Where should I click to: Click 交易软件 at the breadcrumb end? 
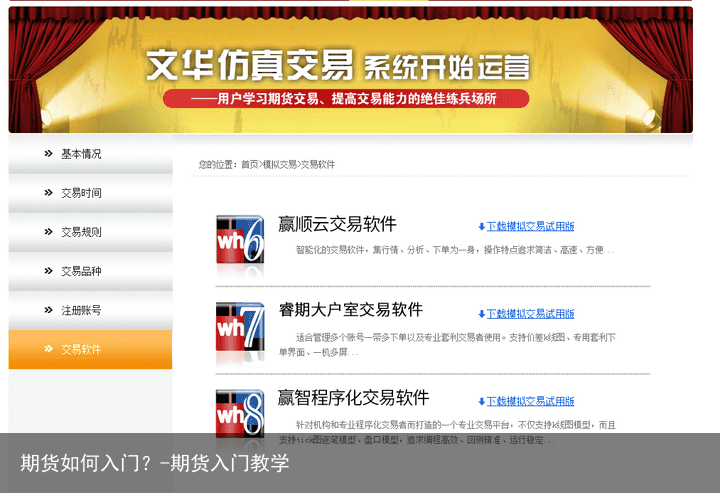318,164
